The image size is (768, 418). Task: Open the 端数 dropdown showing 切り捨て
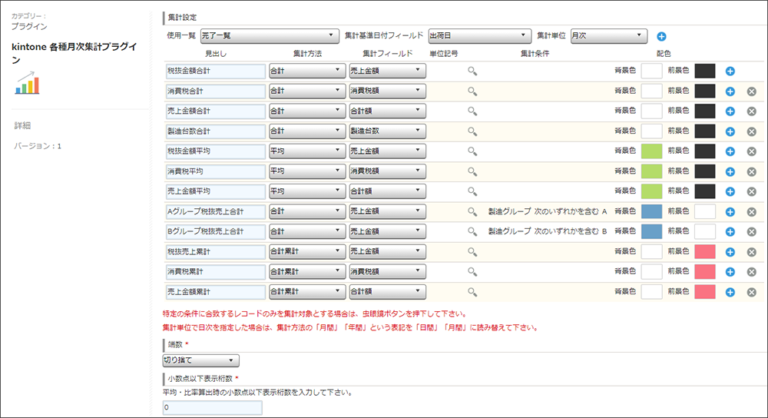click(x=201, y=360)
